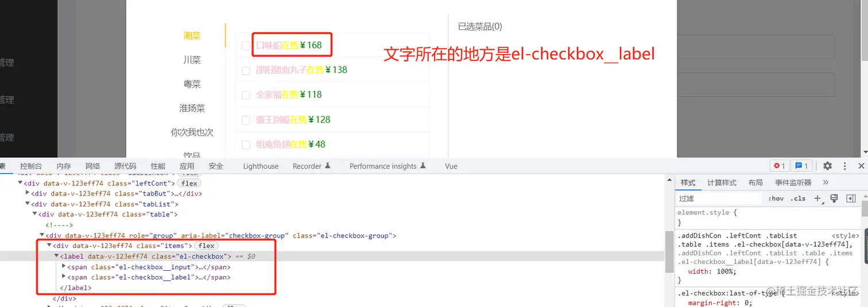The image size is (868, 307).
Task: Select the 计算样式 computed pane tab
Action: click(722, 182)
